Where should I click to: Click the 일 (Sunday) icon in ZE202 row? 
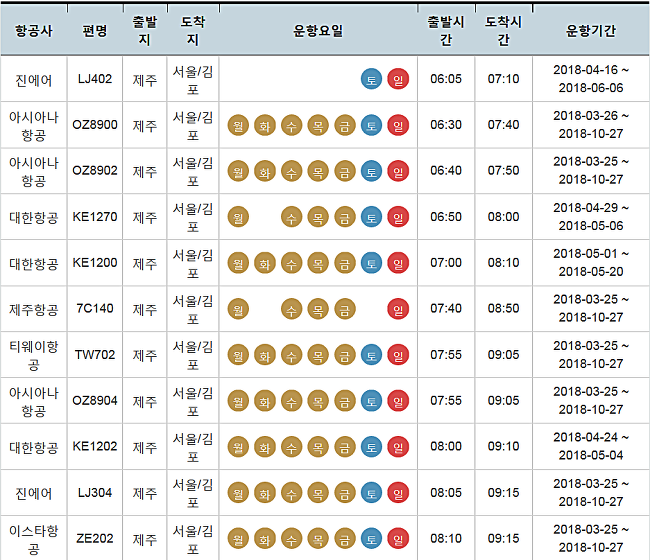coord(398,539)
